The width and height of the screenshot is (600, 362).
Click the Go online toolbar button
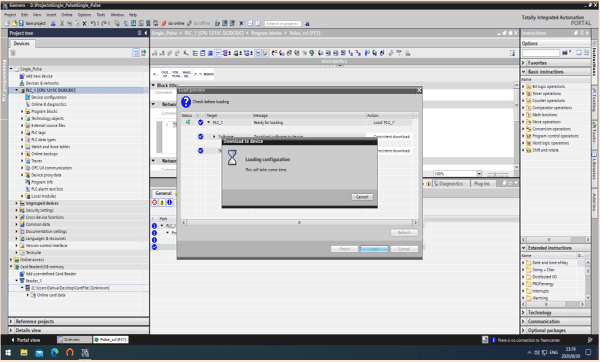[x=173, y=23]
